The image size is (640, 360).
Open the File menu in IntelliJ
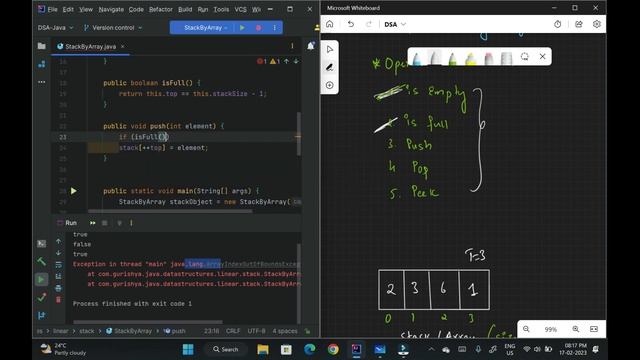pyautogui.click(x=53, y=9)
